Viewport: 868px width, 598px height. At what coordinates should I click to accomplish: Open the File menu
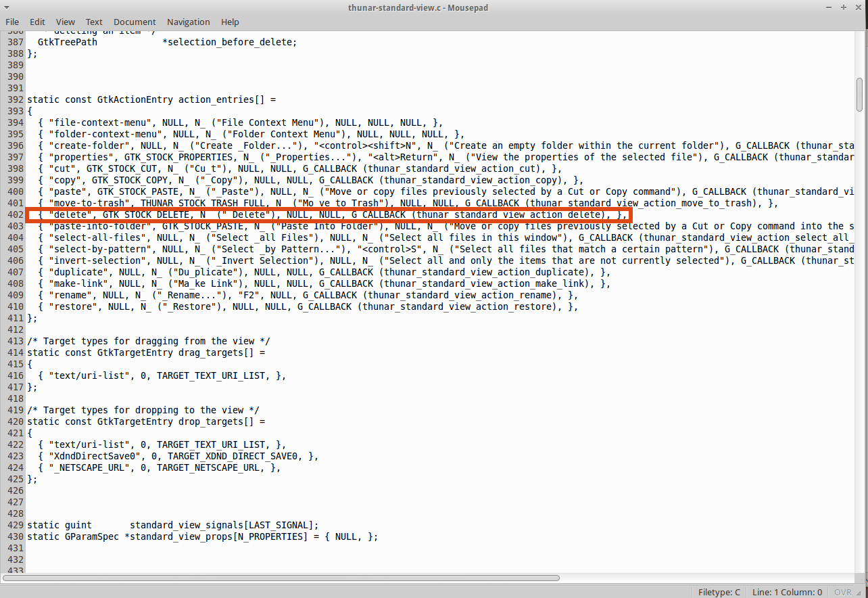pyautogui.click(x=12, y=22)
